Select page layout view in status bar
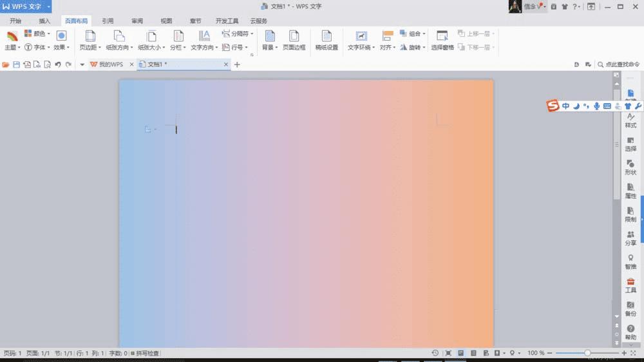The width and height of the screenshot is (644, 362). tap(461, 353)
